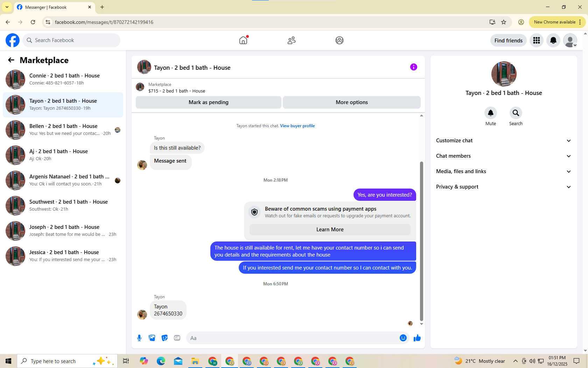Open the Mail app from taskbar

point(178,361)
